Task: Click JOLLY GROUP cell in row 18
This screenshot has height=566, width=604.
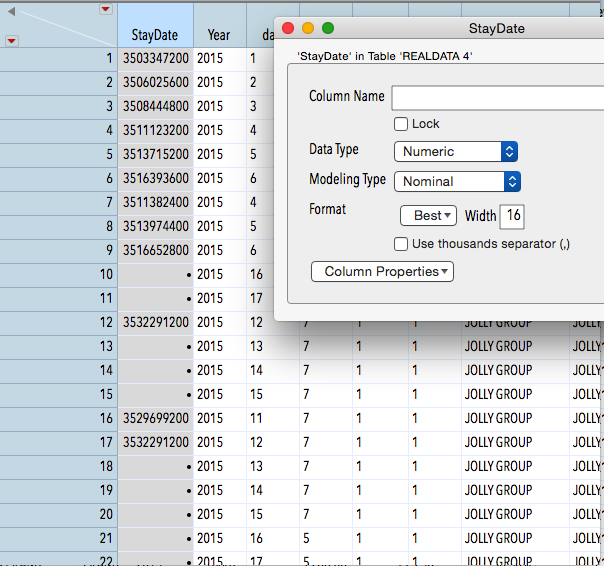Action: [515, 466]
